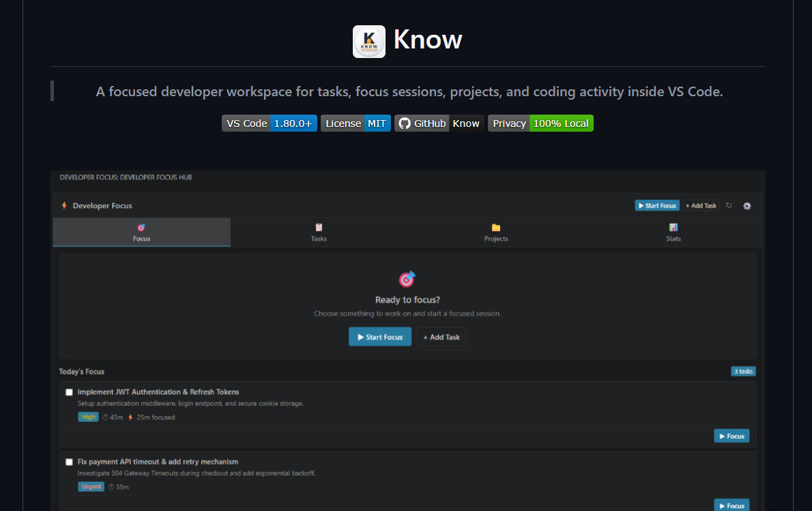Switch to the Focus tab

(141, 233)
